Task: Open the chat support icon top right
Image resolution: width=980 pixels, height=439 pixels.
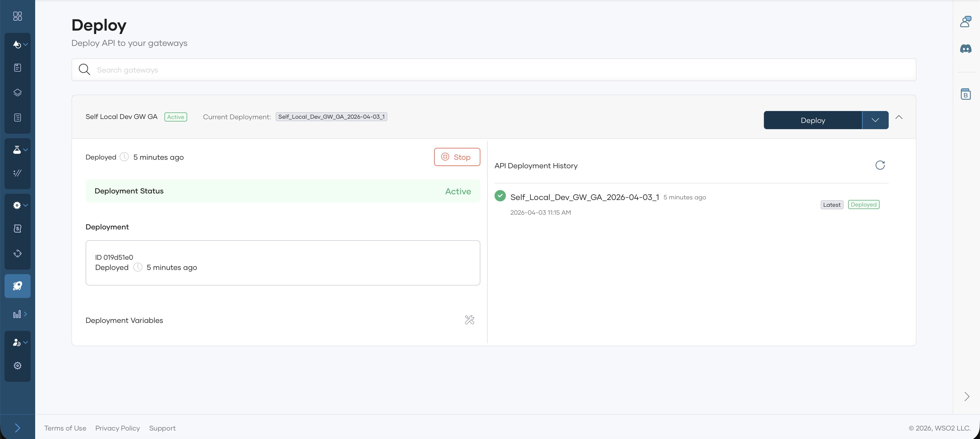Action: click(x=966, y=22)
